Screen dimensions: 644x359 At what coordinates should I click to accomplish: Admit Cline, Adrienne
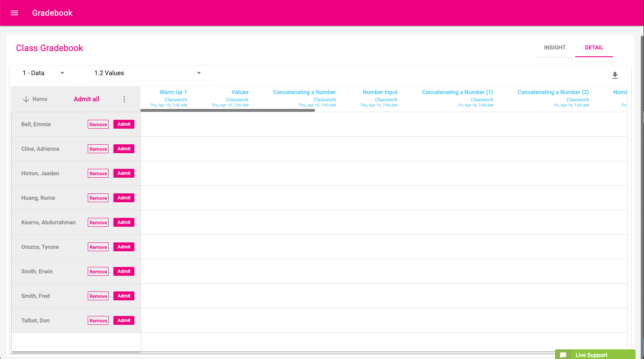(x=124, y=149)
